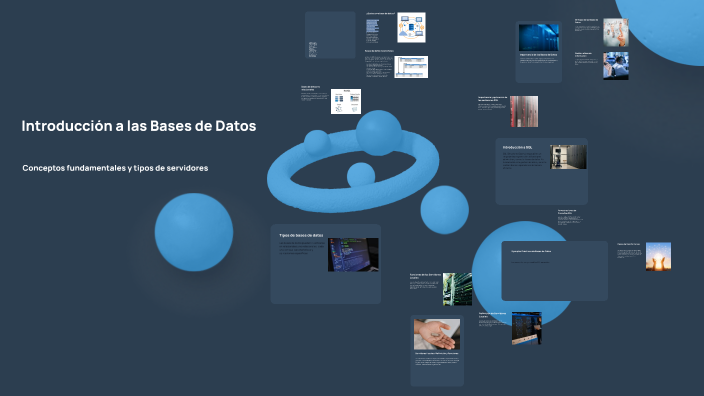Click the technician-at-blue-servers photo
The height and width of the screenshot is (396, 704).
527,328
